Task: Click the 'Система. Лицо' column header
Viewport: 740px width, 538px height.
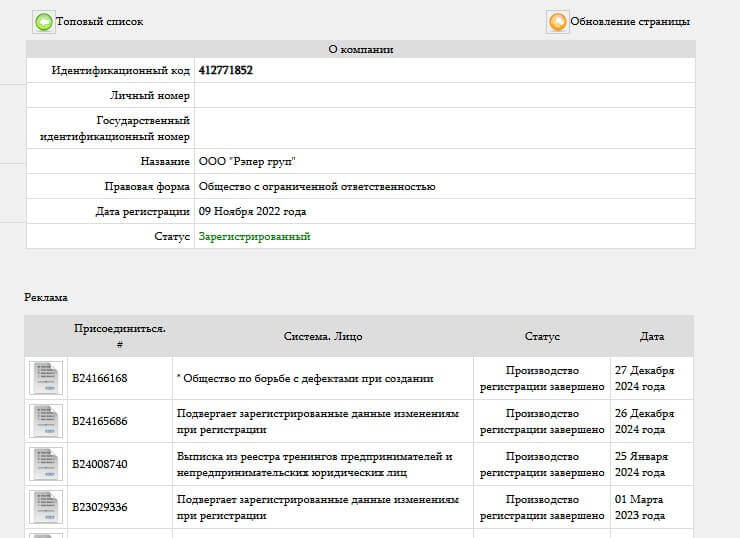Action: 323,337
